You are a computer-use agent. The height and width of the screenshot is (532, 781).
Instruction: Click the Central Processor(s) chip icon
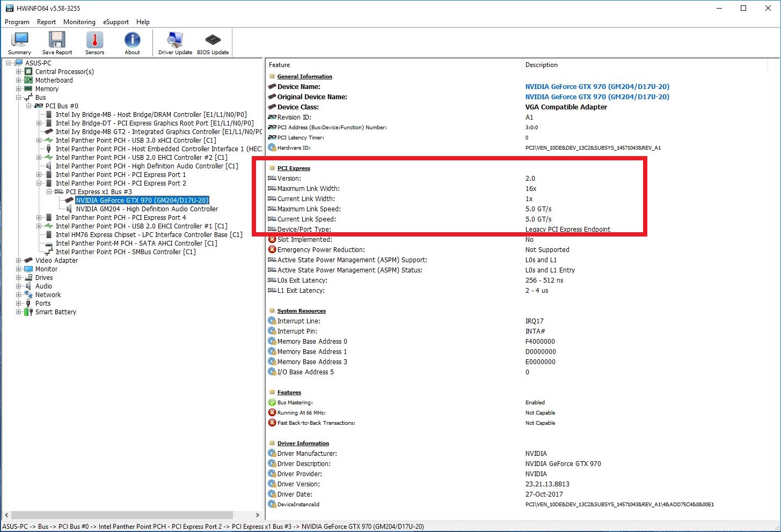(28, 71)
